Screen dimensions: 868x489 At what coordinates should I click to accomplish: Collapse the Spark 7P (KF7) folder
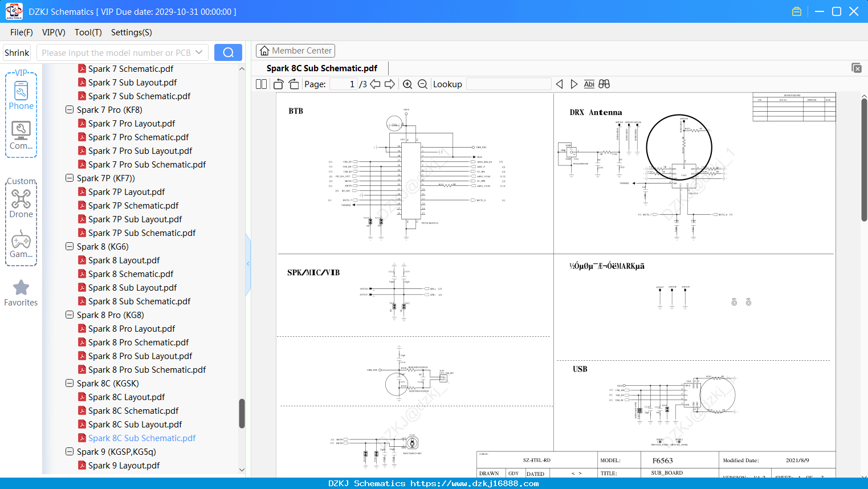(x=70, y=178)
